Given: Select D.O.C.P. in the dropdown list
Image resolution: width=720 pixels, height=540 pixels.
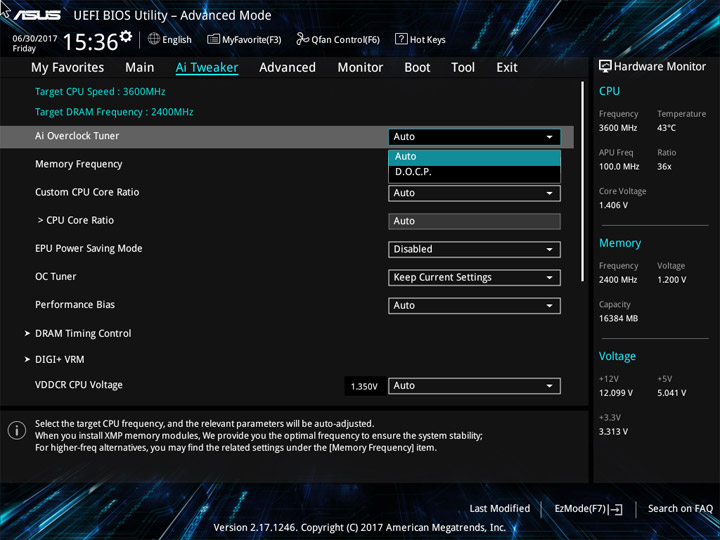Looking at the screenshot, I should click(474, 173).
